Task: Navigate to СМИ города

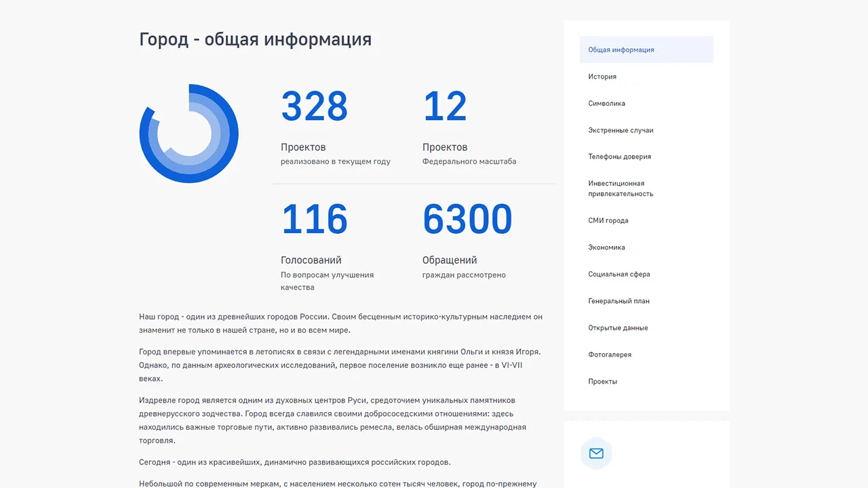Action: (x=608, y=220)
